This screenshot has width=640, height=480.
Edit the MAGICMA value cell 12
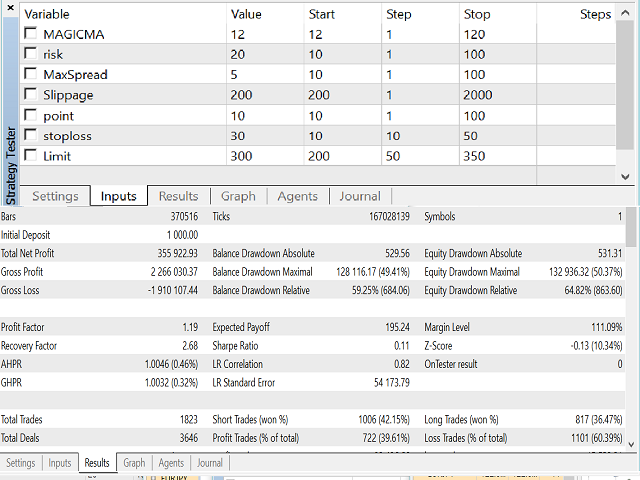tap(265, 34)
